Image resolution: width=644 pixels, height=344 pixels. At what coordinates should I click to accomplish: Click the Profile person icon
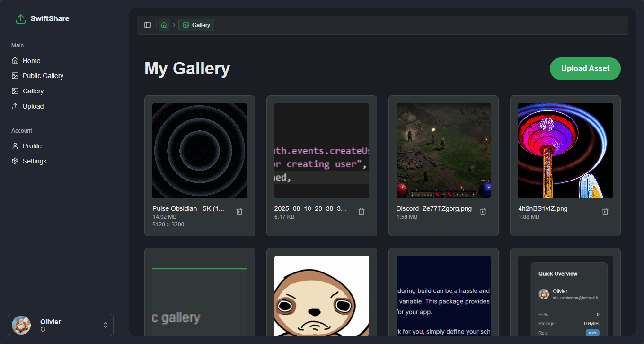click(15, 146)
